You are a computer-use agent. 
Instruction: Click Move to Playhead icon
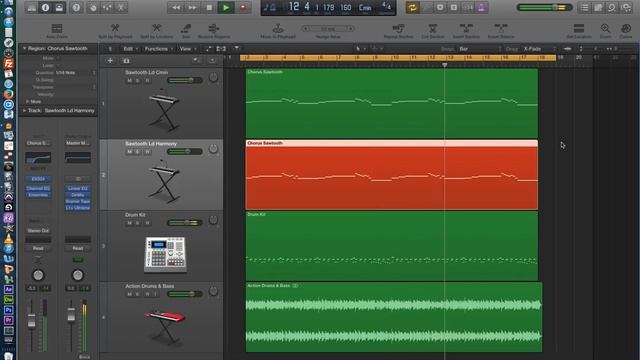[278, 31]
